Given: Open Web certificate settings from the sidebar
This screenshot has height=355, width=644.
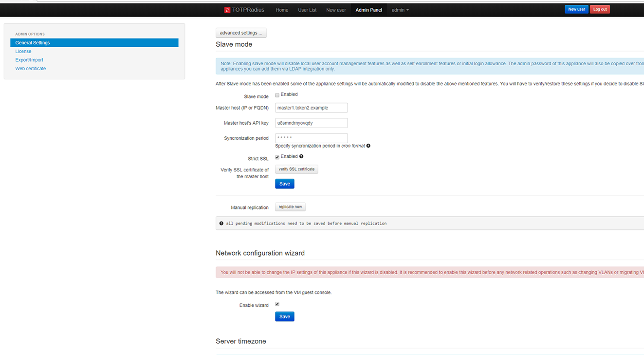Looking at the screenshot, I should point(30,68).
